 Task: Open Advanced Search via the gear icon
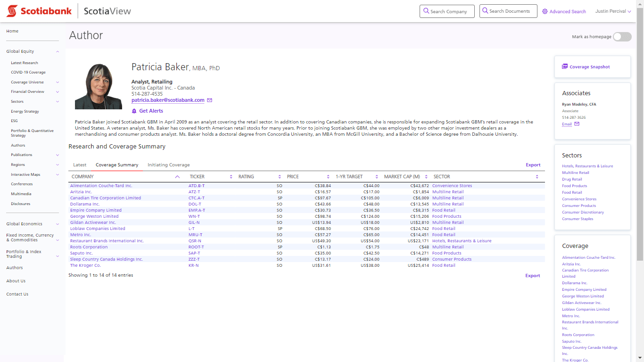[x=545, y=11]
